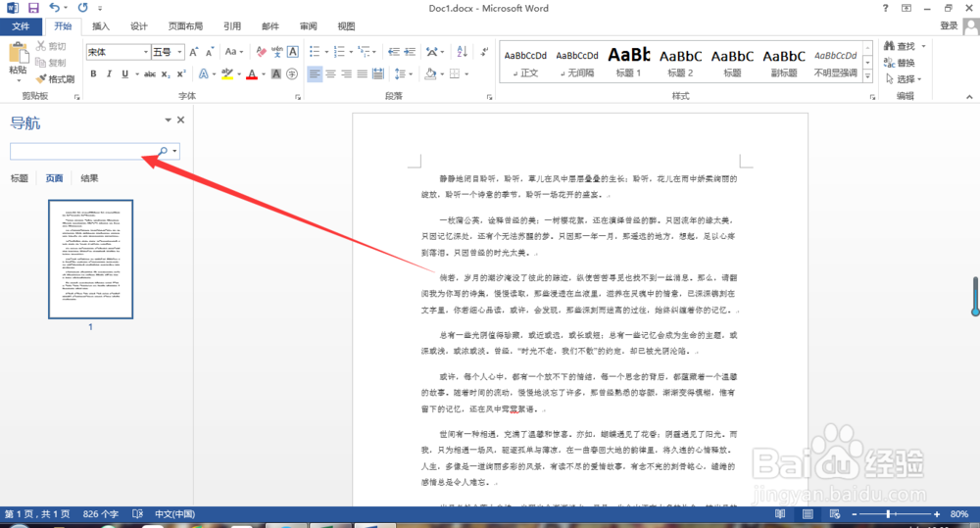This screenshot has height=528, width=980.
Task: Switch to Print Layout view in status bar
Action: (x=808, y=513)
